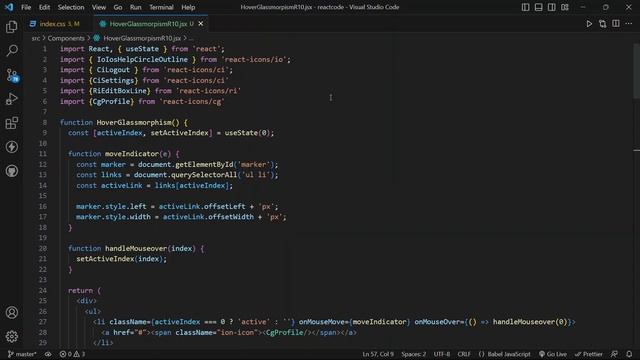The height and width of the screenshot is (360, 640).
Task: Click 'CgProfile' import on line 6
Action: tap(111, 101)
